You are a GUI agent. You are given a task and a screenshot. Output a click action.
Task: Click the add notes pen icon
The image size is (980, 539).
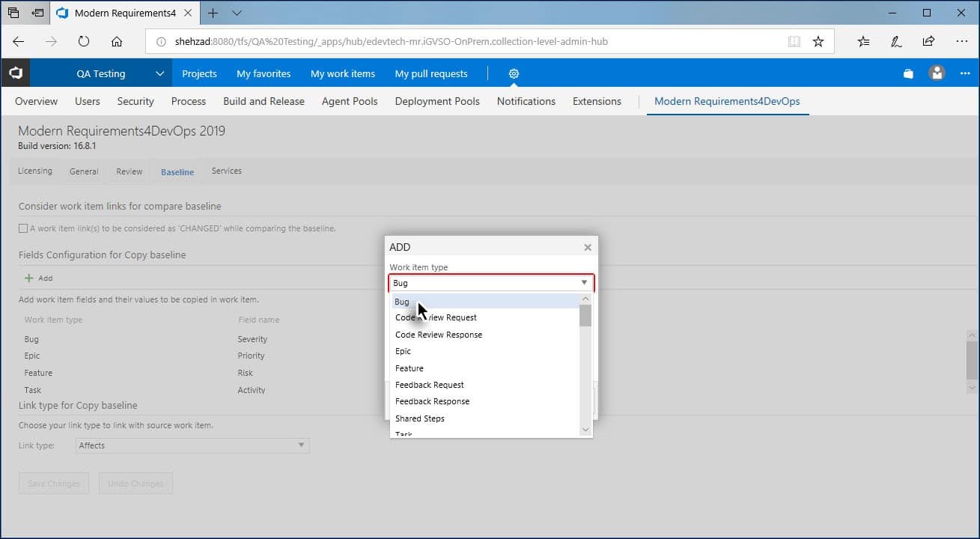(x=896, y=42)
